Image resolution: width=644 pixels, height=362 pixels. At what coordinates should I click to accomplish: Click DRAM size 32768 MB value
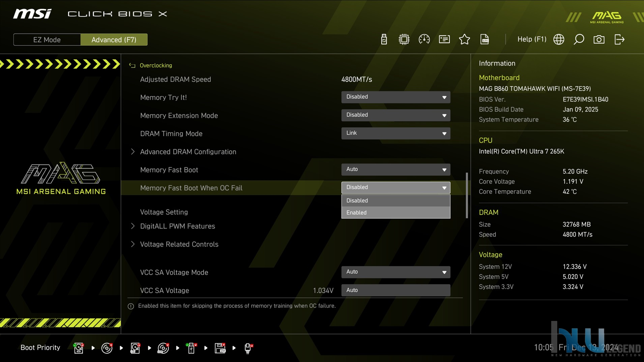tap(577, 224)
